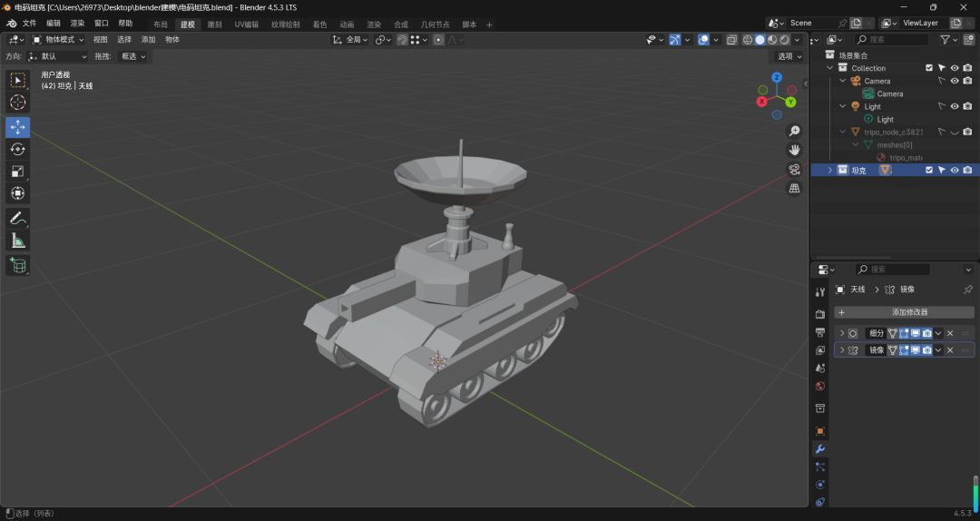Pin the properties editor context
The image size is (980, 521).
point(968,289)
